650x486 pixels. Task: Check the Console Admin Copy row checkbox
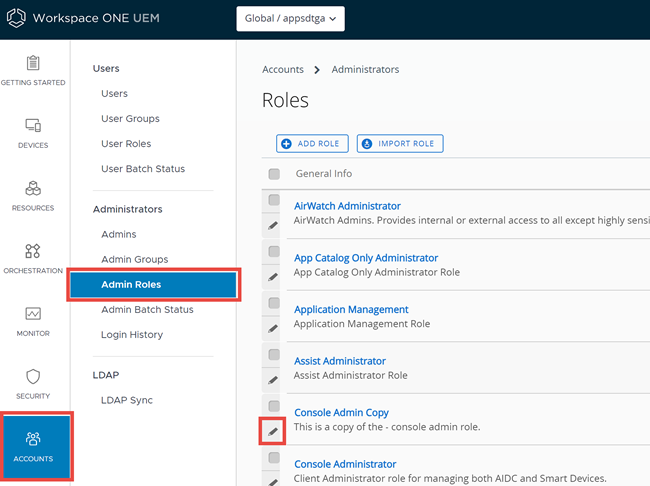tap(274, 406)
